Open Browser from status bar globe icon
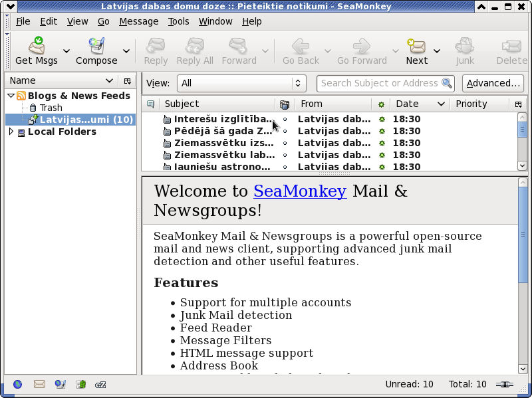532x398 pixels. [x=18, y=384]
